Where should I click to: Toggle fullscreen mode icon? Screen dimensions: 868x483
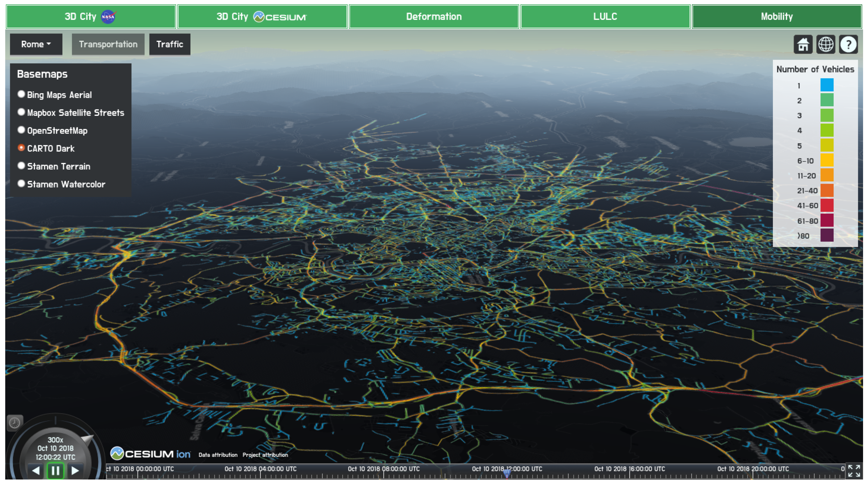(854, 470)
